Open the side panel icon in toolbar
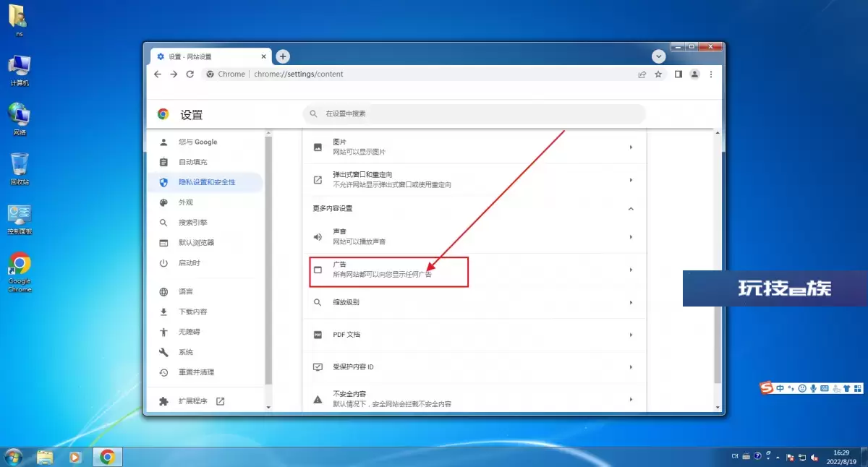Image resolution: width=868 pixels, height=467 pixels. [678, 74]
